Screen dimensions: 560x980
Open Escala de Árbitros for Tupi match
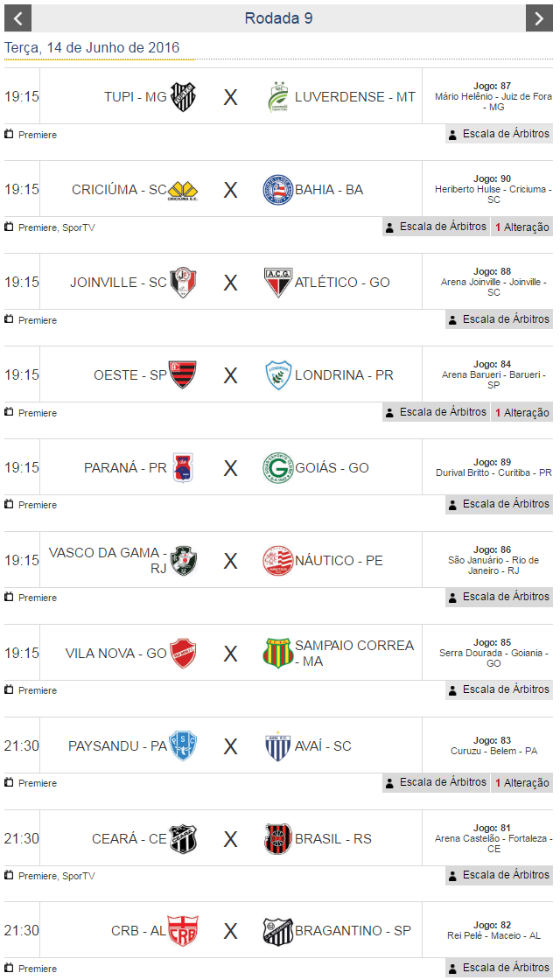coord(499,134)
